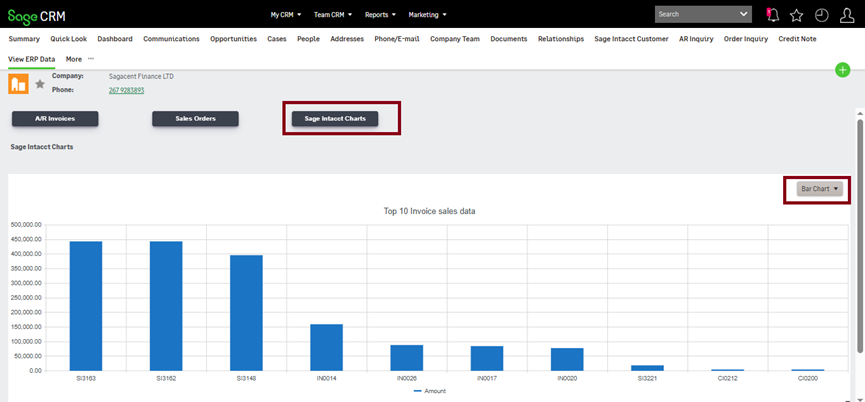865x402 pixels.
Task: Expand the search box dropdown arrow
Action: pos(743,15)
